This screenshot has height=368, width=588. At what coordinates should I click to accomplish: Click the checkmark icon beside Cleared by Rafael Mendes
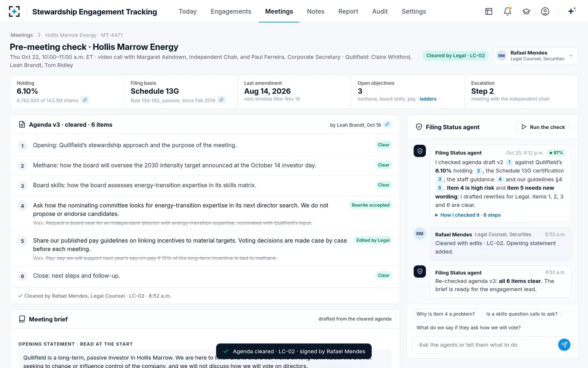coord(20,296)
